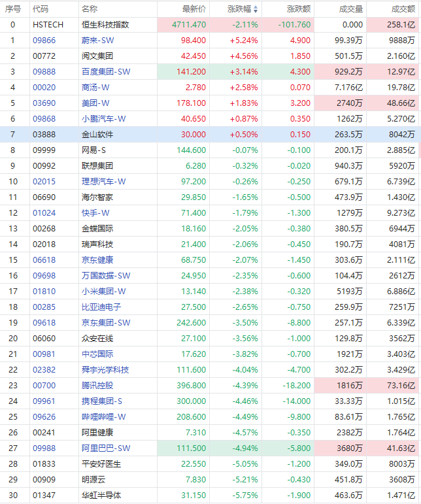
Task: Select row name 明源云
Action: [x=93, y=480]
